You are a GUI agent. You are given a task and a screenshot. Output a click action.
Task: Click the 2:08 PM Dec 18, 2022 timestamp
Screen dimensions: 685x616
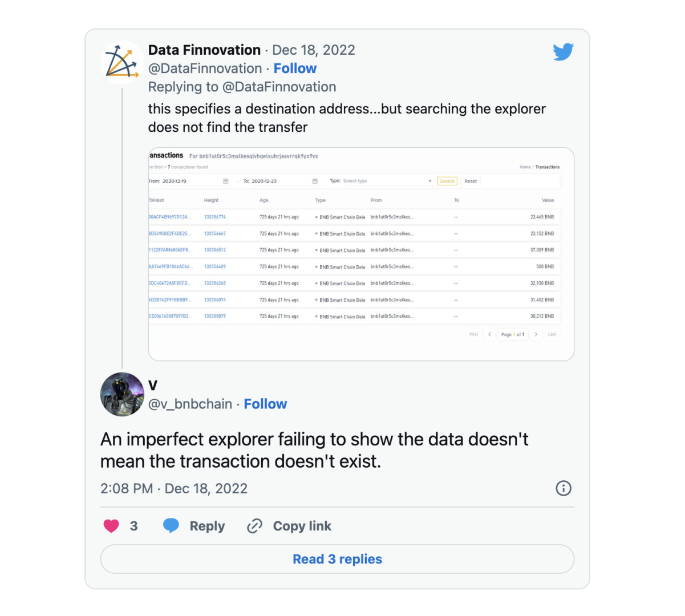[x=174, y=489]
